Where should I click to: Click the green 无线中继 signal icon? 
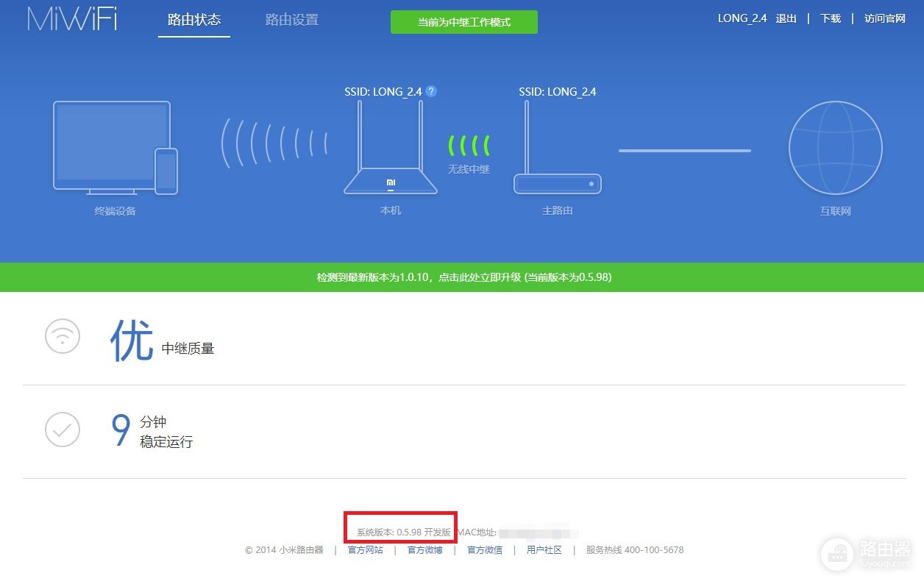tap(469, 145)
